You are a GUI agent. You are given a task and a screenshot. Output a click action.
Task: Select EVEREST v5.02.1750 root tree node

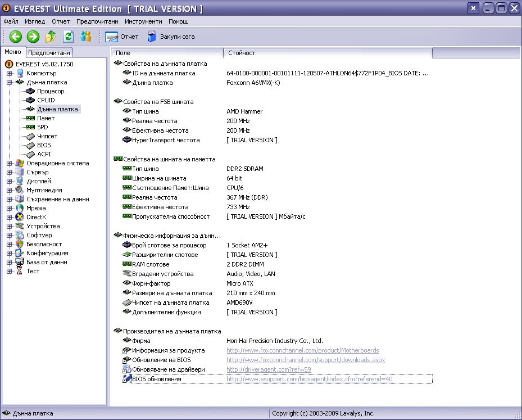pos(44,64)
